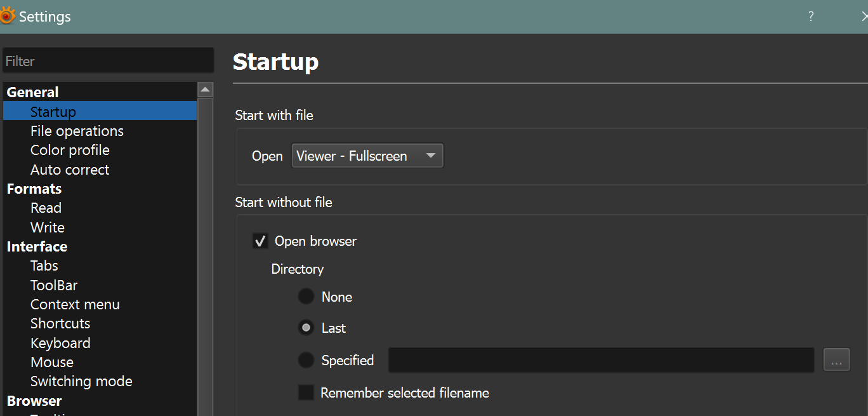
Task: Open Switching mode settings
Action: (81, 381)
